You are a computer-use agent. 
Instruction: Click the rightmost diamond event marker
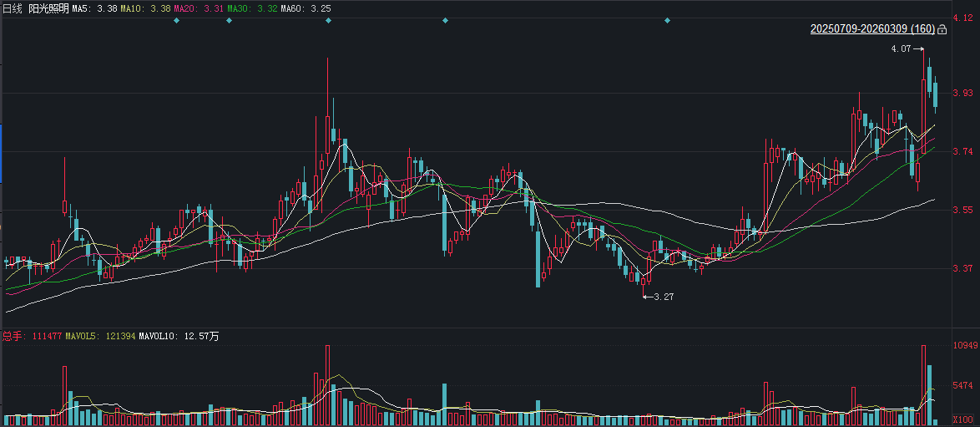(x=667, y=20)
